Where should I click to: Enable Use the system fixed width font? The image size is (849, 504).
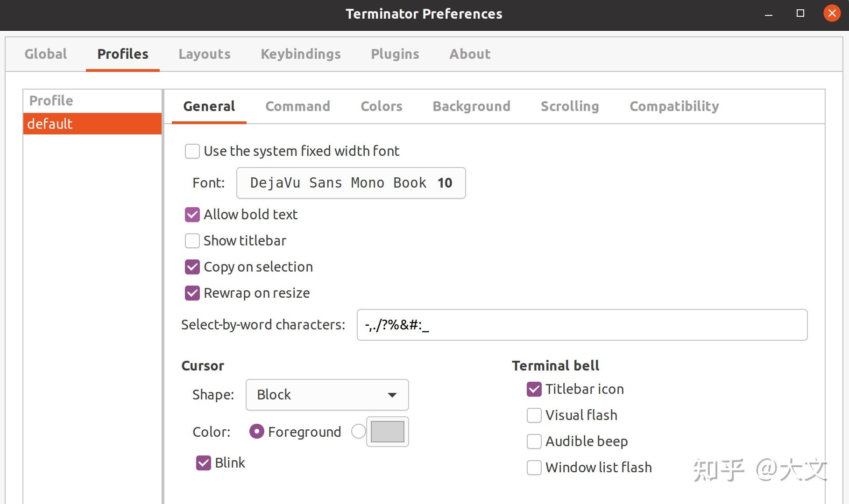[192, 151]
